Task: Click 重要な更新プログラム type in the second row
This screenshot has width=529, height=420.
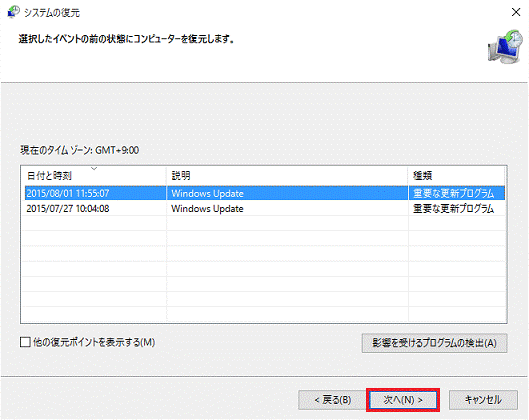Action: [453, 208]
